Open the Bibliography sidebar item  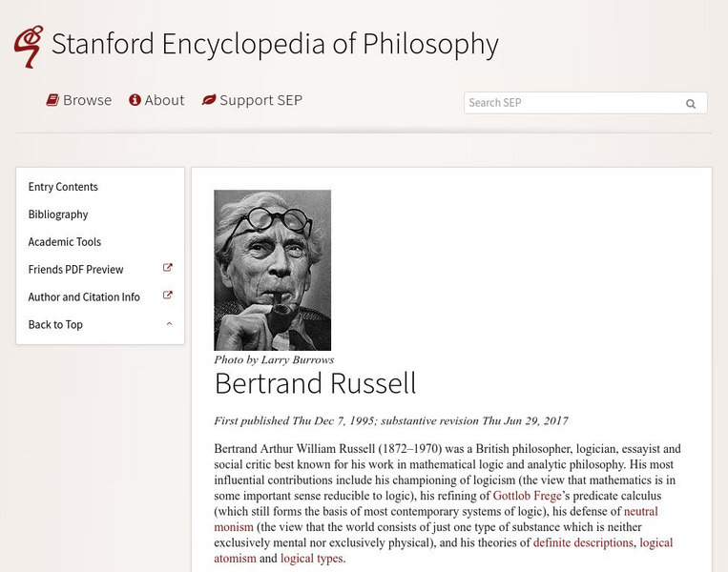[x=58, y=214]
